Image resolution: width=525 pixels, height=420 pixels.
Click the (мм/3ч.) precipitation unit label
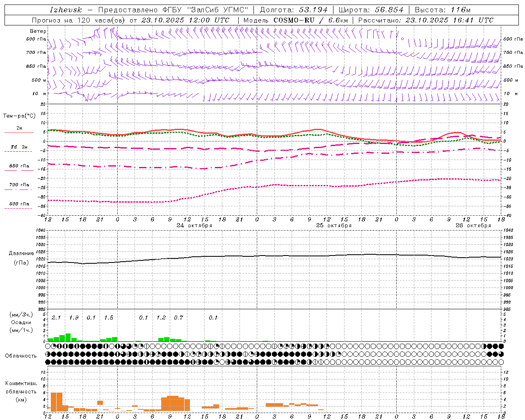(21, 315)
